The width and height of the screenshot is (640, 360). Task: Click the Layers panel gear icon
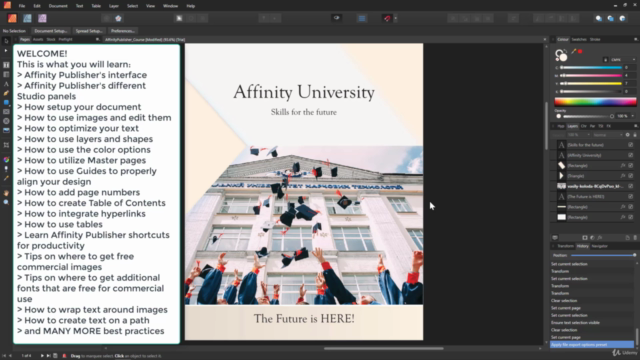coord(628,135)
